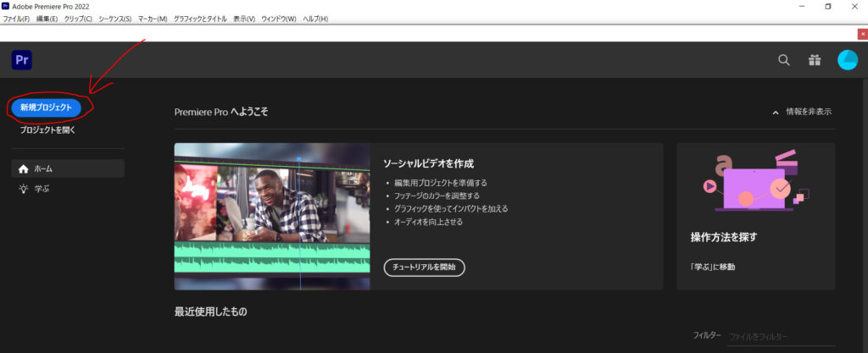Click the ホーム house icon
This screenshot has height=353, width=868.
[x=23, y=168]
